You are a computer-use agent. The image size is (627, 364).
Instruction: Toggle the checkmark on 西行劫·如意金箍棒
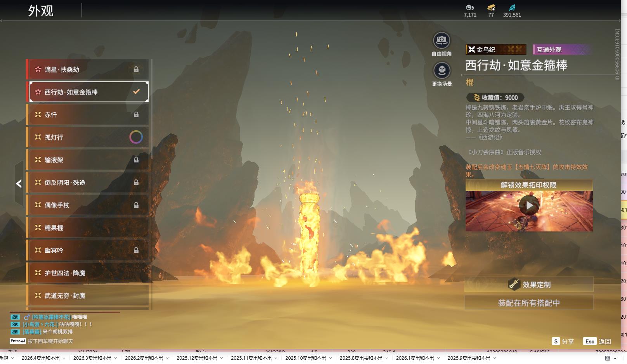tap(136, 92)
